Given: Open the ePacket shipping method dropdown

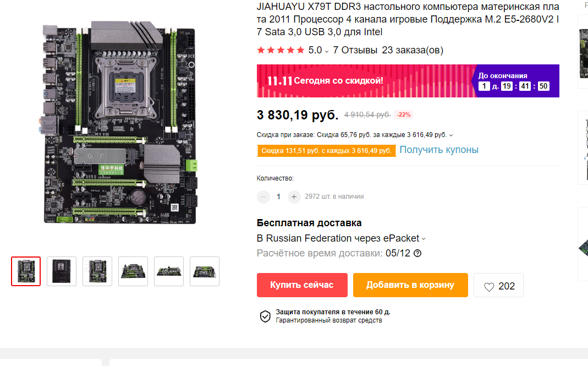Looking at the screenshot, I should point(424,239).
